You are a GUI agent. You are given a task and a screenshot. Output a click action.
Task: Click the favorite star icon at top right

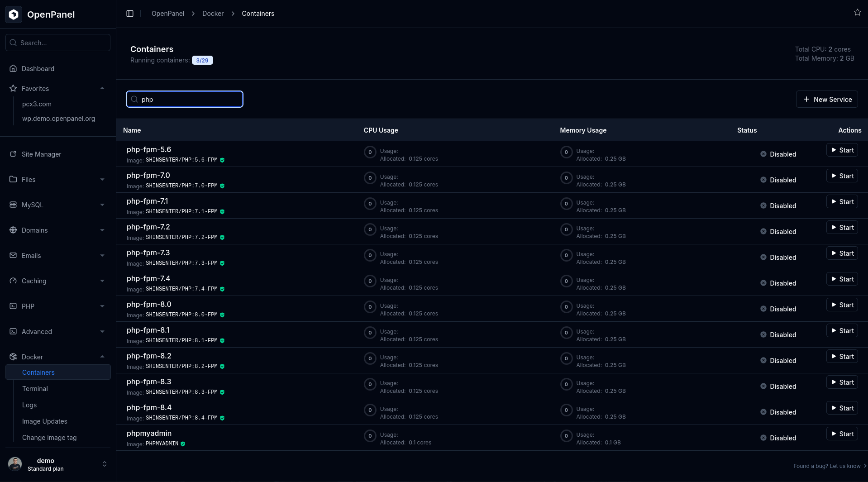tap(858, 12)
